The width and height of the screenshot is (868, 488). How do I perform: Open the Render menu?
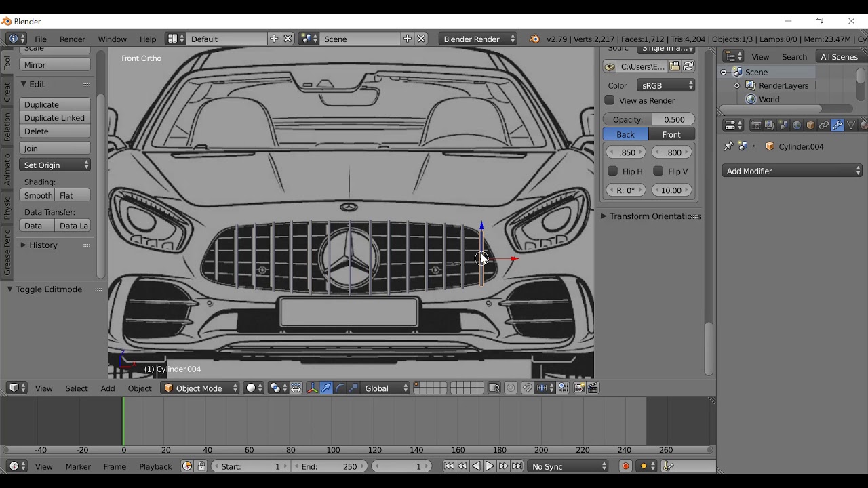[x=73, y=39]
